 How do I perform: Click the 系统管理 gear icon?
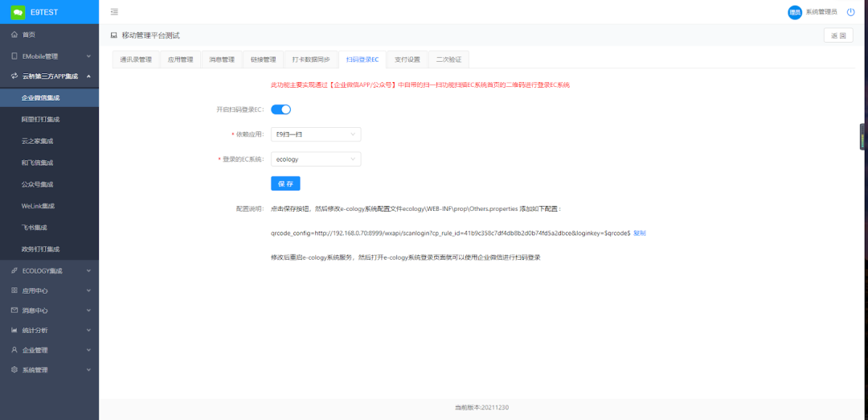[x=14, y=369]
